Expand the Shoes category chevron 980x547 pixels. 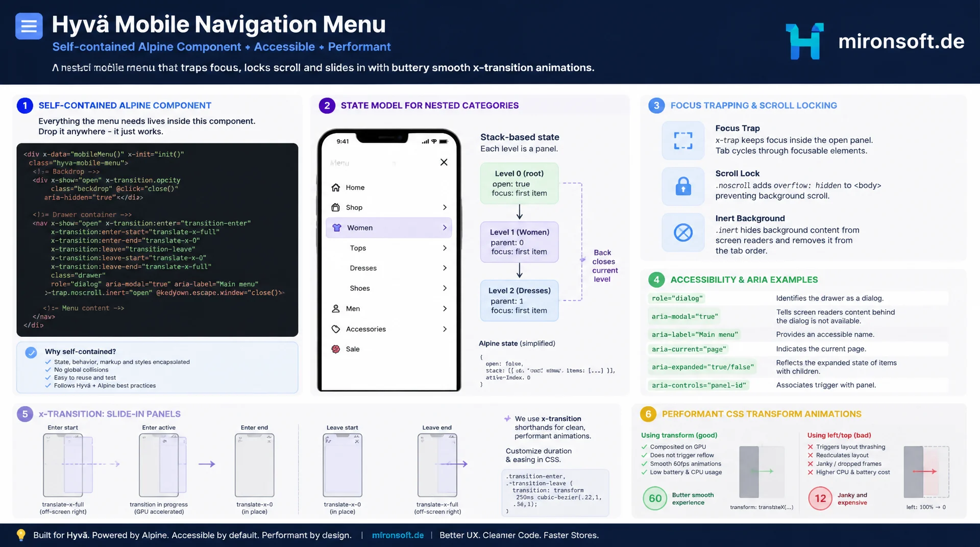coord(445,288)
